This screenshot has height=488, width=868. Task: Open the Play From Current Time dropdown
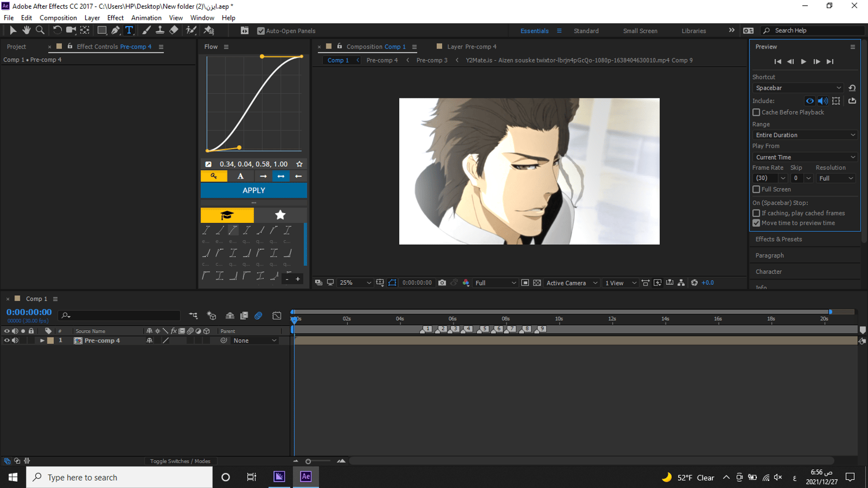805,157
